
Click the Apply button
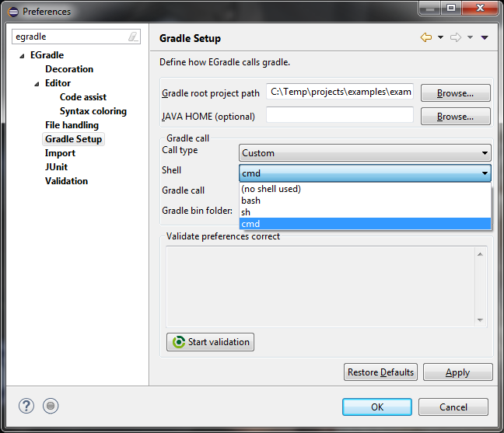[x=457, y=372]
